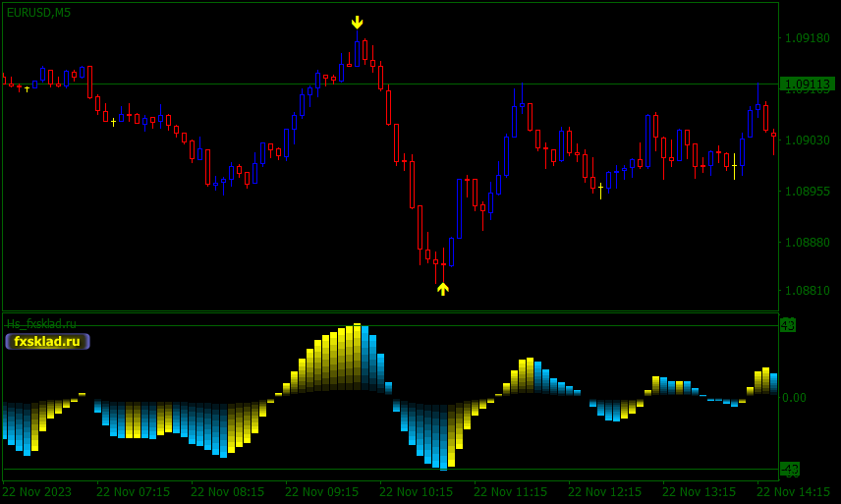The image size is (841, 504).
Task: Click the 22 Nov 10:15 time label
Action: [417, 491]
